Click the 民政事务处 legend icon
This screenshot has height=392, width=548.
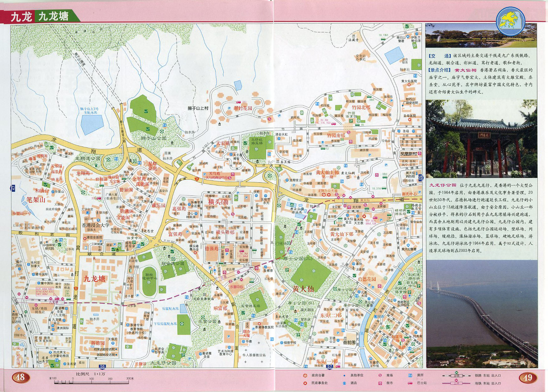[305, 383]
